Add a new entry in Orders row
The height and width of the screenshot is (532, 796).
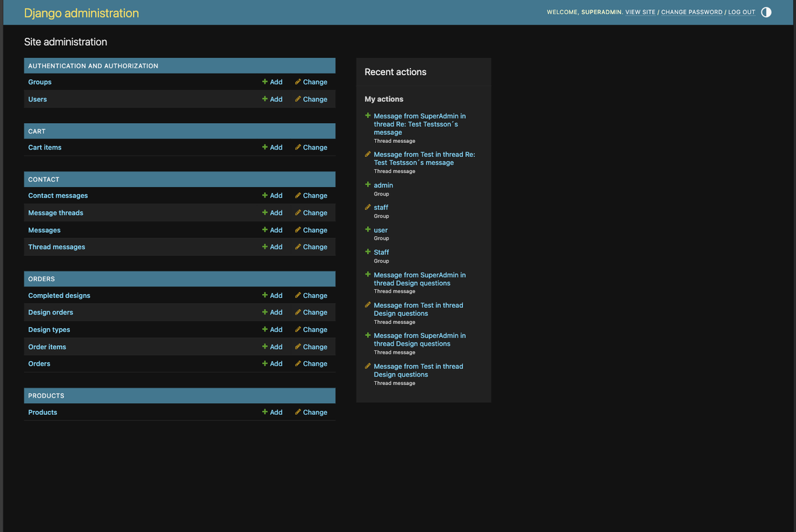pyautogui.click(x=272, y=364)
